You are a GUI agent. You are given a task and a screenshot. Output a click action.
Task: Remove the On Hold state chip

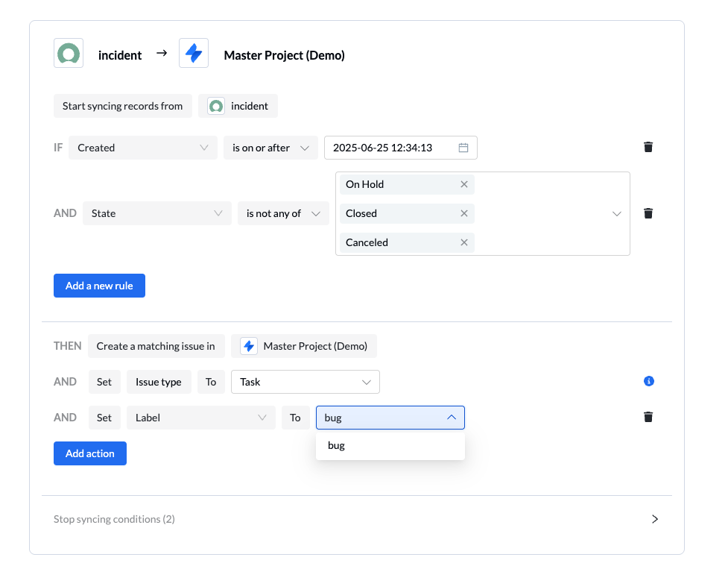464,184
